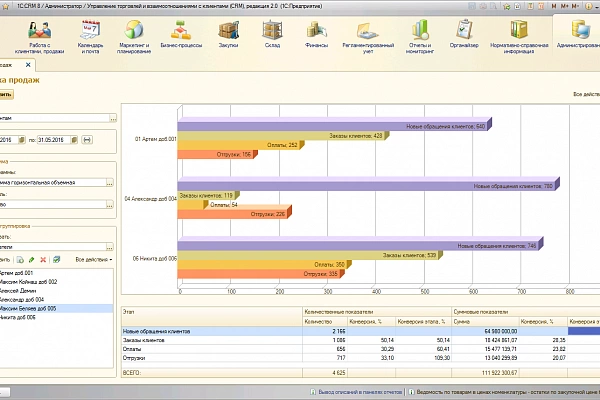Open the Purchases (Закупки) section

pos(229,32)
